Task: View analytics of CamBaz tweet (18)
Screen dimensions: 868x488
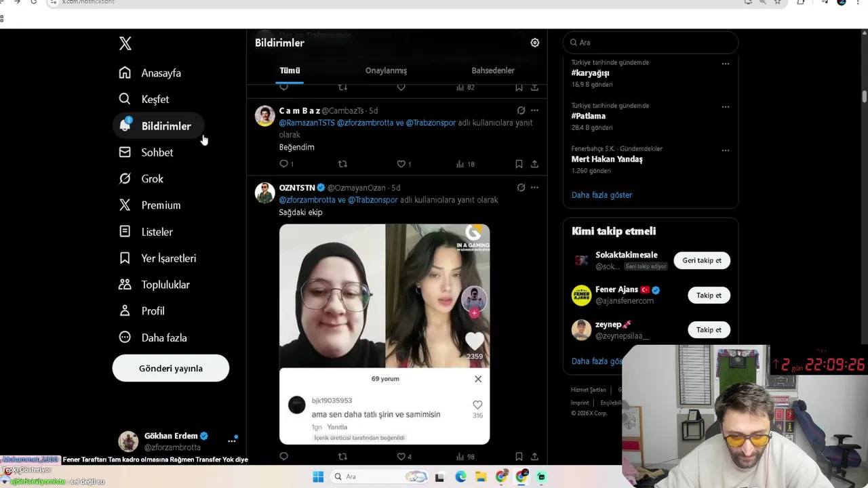Action: [x=465, y=164]
